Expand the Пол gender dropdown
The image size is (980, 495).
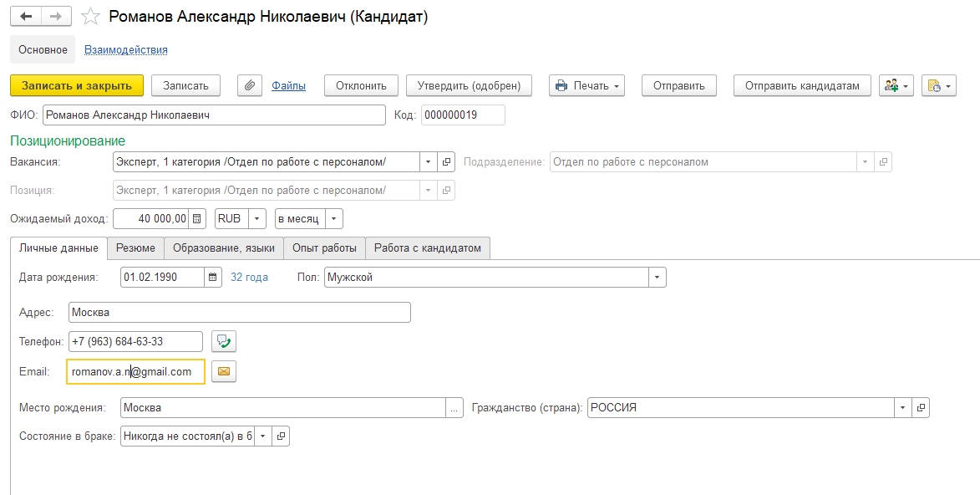[658, 277]
